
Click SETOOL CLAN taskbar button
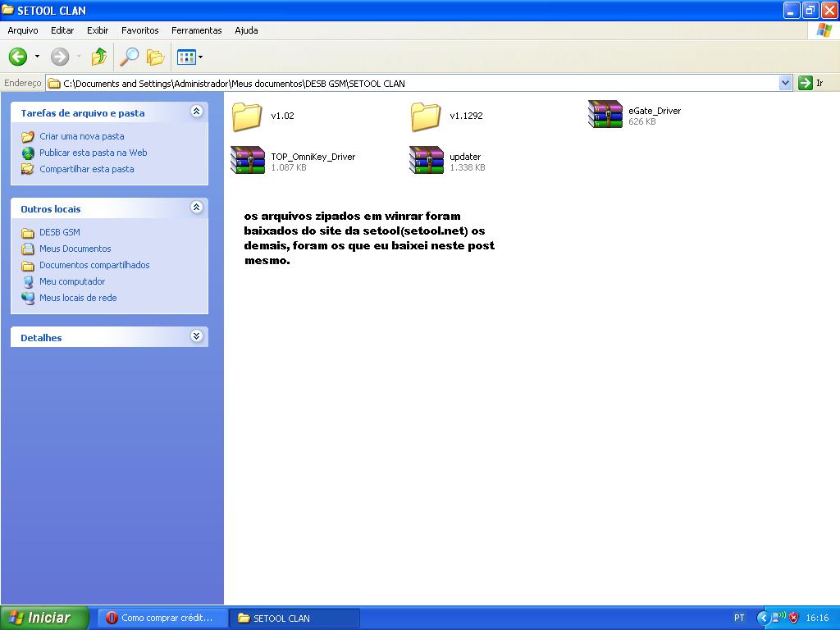coord(294,618)
